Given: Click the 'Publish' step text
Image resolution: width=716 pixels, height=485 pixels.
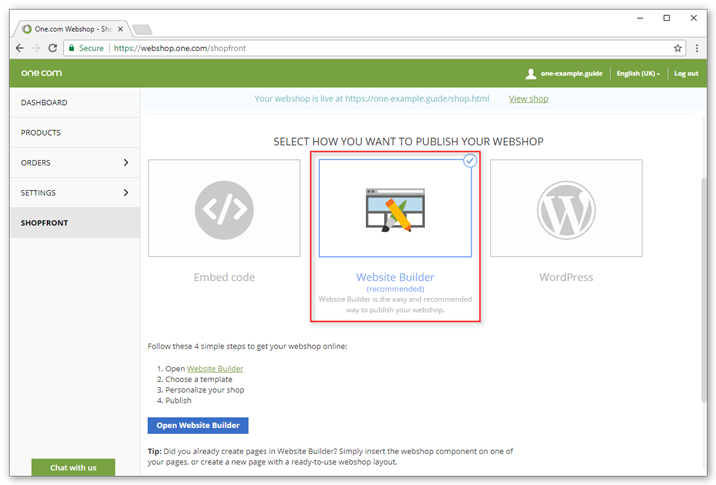Looking at the screenshot, I should click(178, 401).
